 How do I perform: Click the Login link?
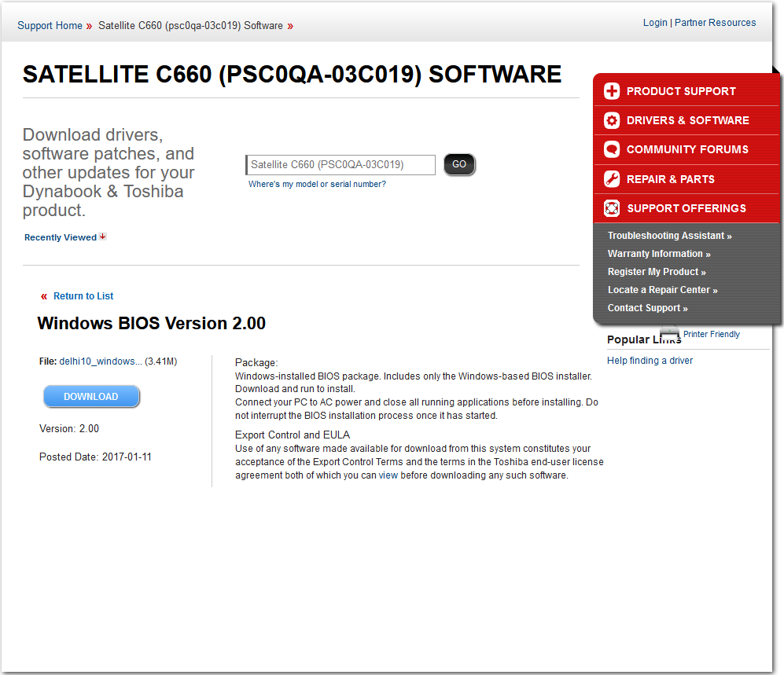pos(655,23)
